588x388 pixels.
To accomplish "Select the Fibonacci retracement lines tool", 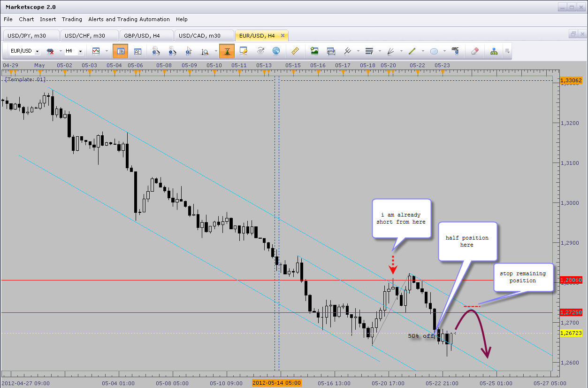I will click(369, 51).
